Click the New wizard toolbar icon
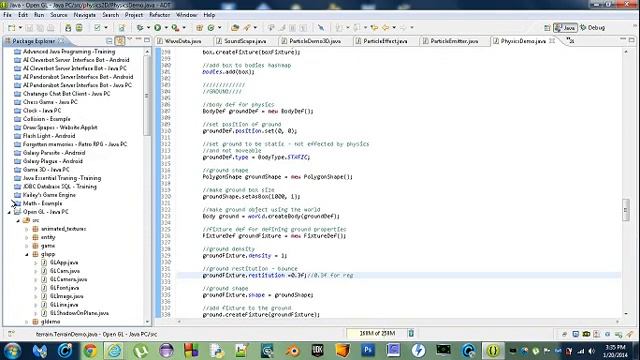This screenshot has height=360, width=640. tap(11, 28)
